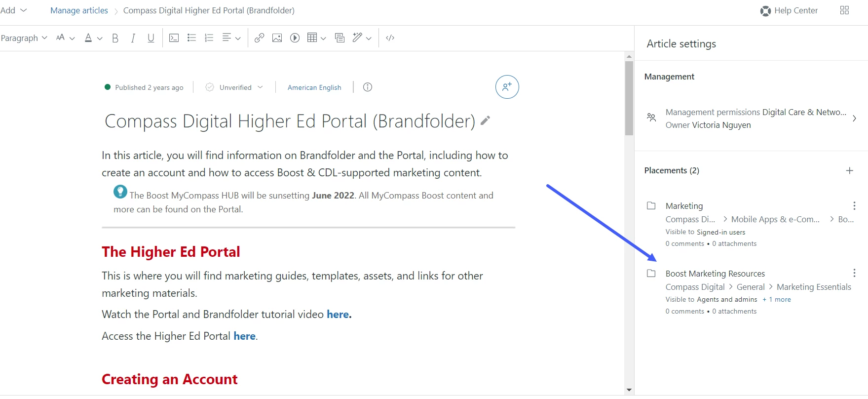Screen dimensions: 868x399
Task: Open the apps grid icon
Action: 844,10
